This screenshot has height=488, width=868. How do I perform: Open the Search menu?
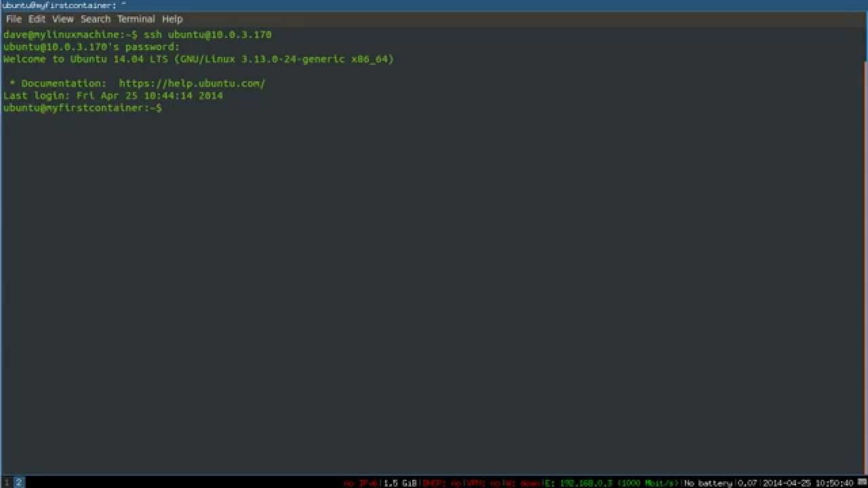click(x=96, y=19)
